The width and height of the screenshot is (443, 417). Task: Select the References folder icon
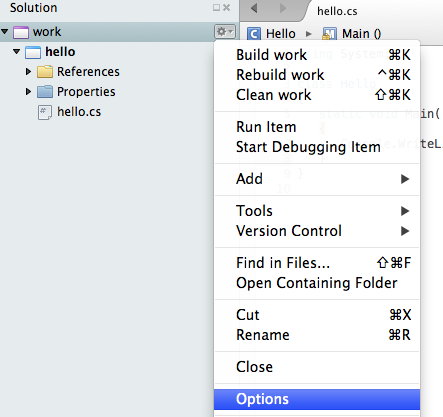(45, 72)
